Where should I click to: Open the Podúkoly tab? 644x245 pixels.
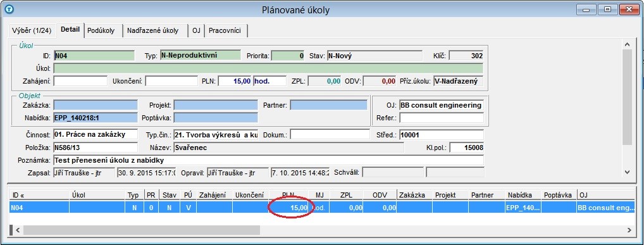pyautogui.click(x=101, y=31)
